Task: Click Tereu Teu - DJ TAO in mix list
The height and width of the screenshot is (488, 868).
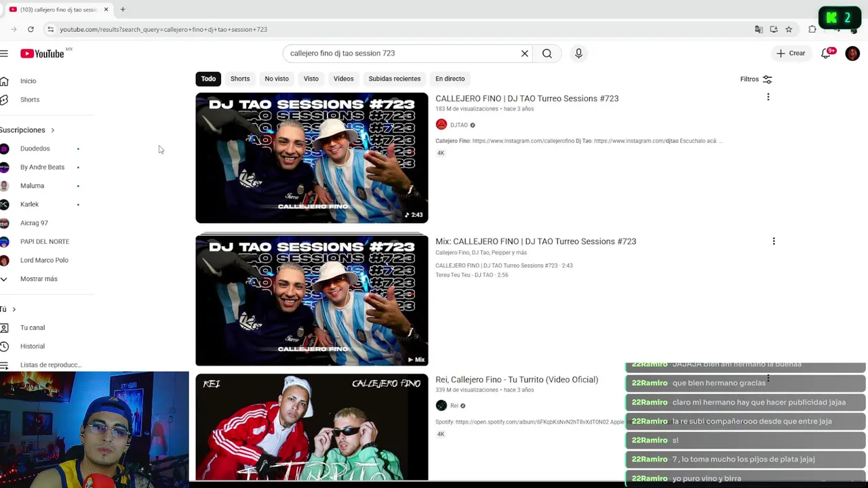Action: [x=471, y=275]
